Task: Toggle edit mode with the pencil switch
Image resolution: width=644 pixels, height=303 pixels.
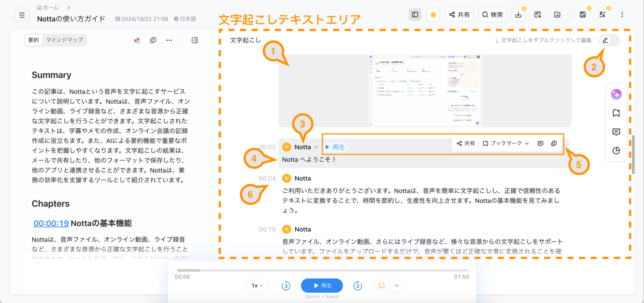Action: pos(610,40)
